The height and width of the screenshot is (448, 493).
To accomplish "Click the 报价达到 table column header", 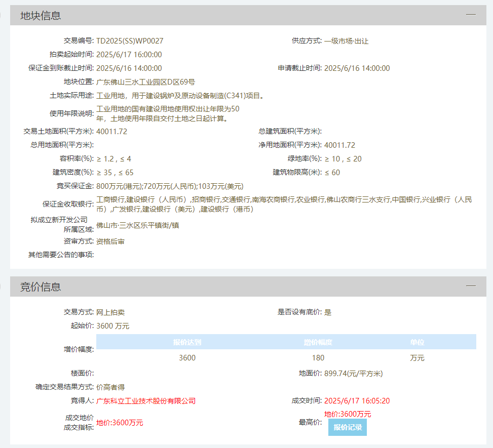I will pyautogui.click(x=187, y=342).
